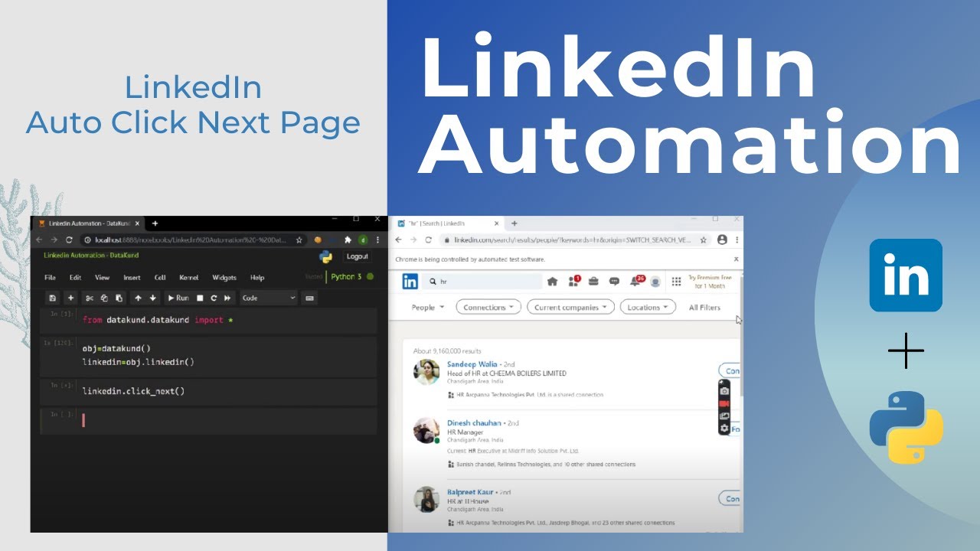Click the Run button in Jupyter

[x=178, y=298]
